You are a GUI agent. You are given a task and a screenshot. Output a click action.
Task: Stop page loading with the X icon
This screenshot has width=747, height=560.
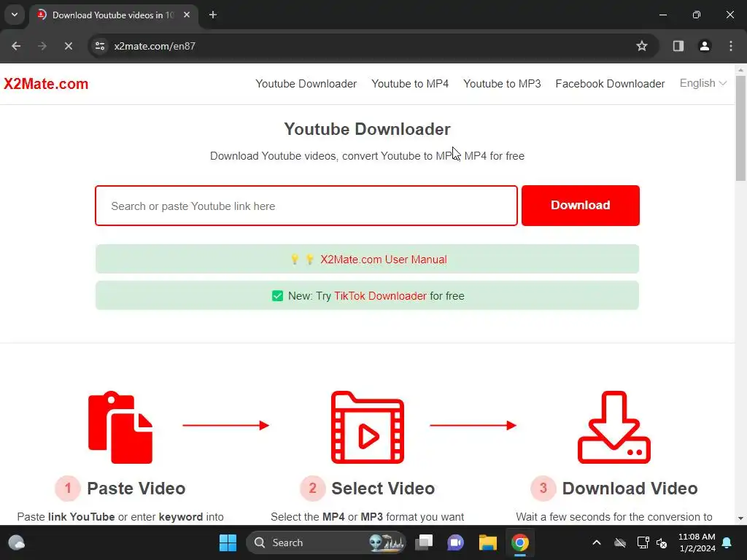coord(68,46)
